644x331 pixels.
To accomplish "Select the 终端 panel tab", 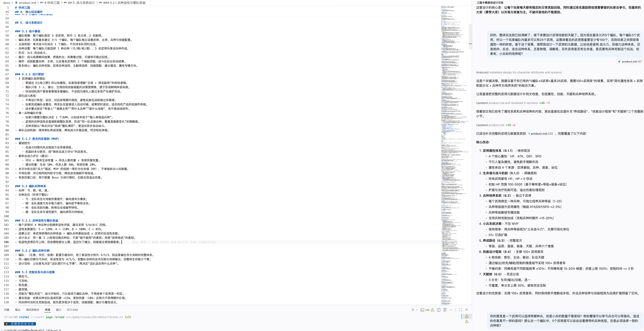I will click(47, 310).
